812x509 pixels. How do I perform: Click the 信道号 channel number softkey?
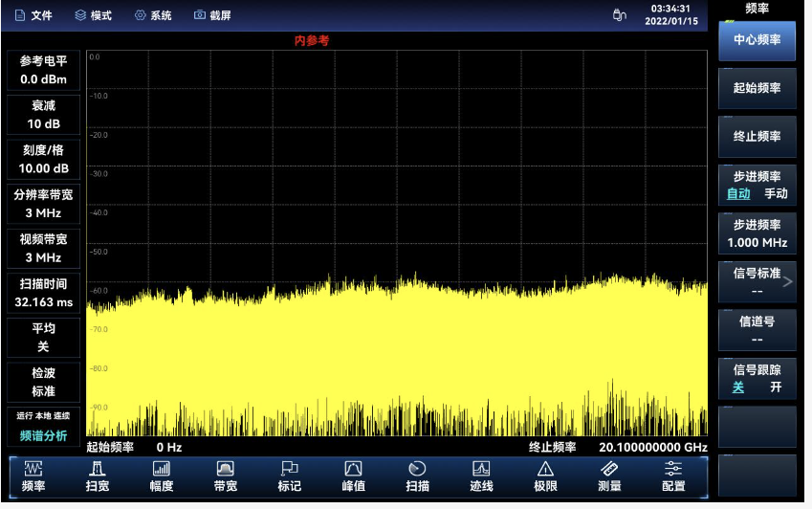[x=757, y=330]
